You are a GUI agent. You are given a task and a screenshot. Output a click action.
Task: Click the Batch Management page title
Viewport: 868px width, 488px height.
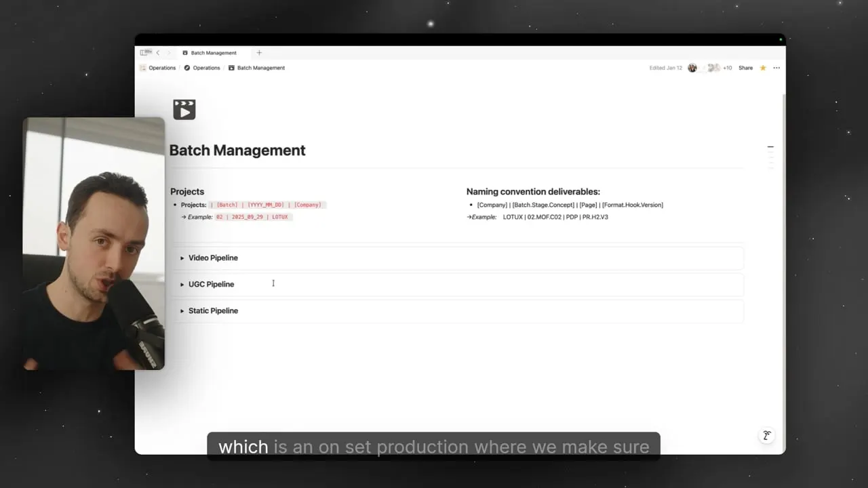237,150
